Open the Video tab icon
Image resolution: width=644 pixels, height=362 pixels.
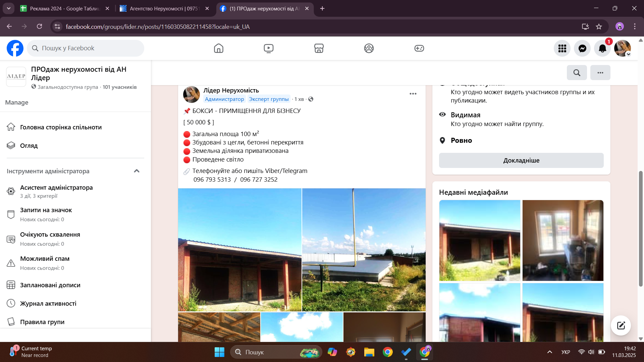[x=268, y=48]
